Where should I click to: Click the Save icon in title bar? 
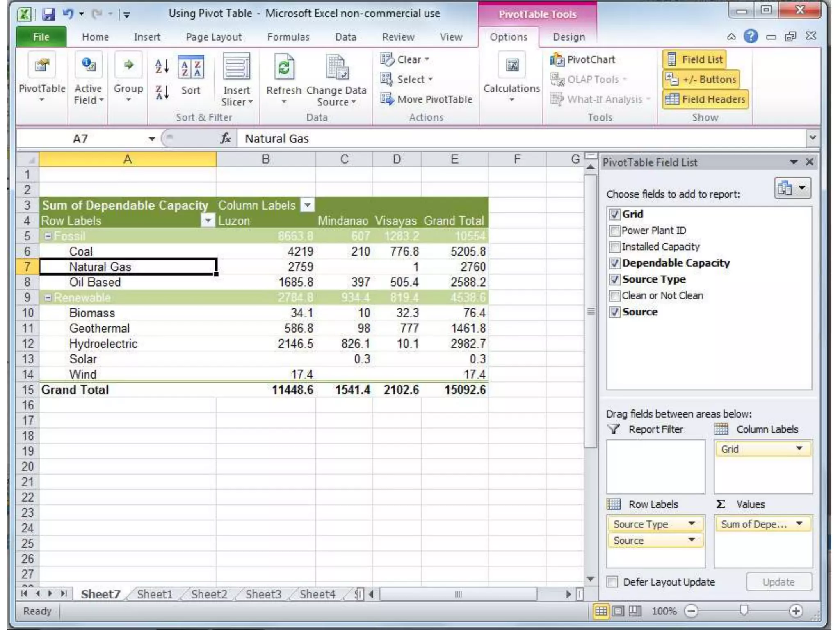click(x=48, y=15)
